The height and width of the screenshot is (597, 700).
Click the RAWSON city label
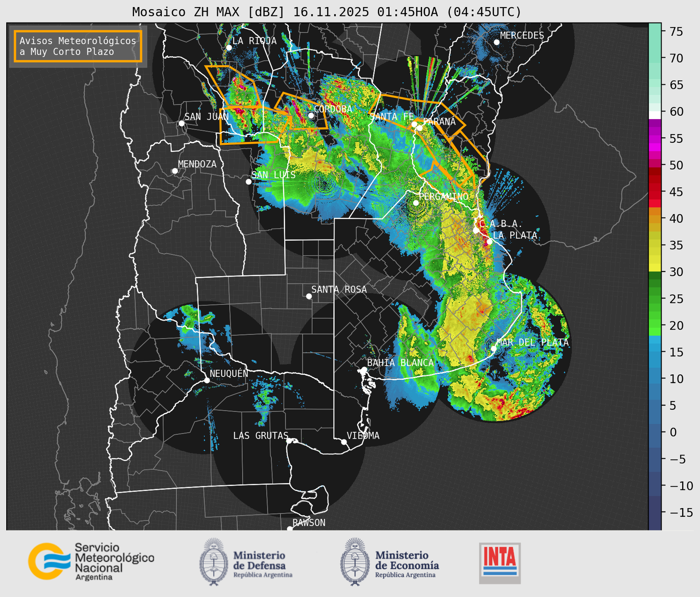(309, 523)
